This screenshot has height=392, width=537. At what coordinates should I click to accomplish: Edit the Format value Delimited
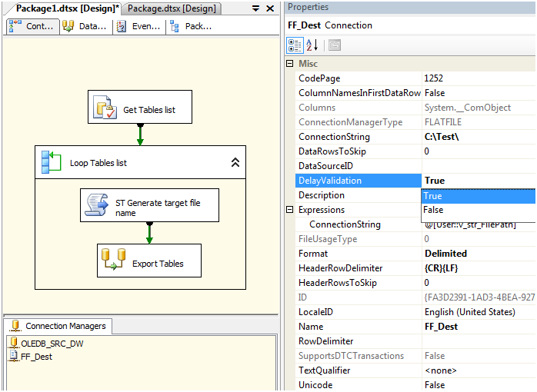tap(478, 254)
